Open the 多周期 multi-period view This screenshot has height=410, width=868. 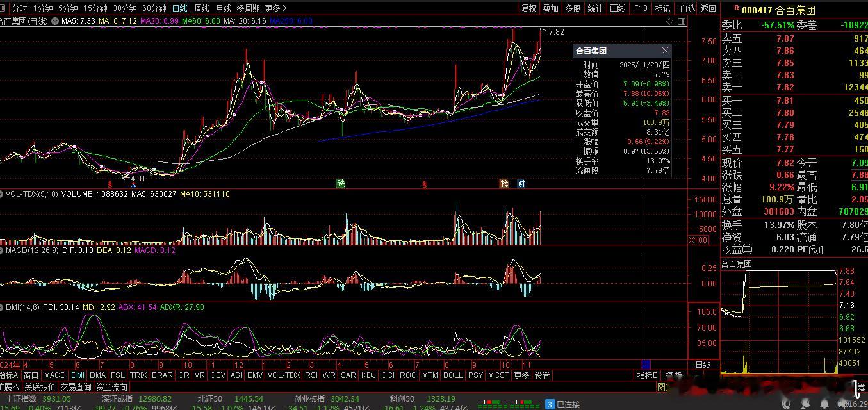[248, 8]
